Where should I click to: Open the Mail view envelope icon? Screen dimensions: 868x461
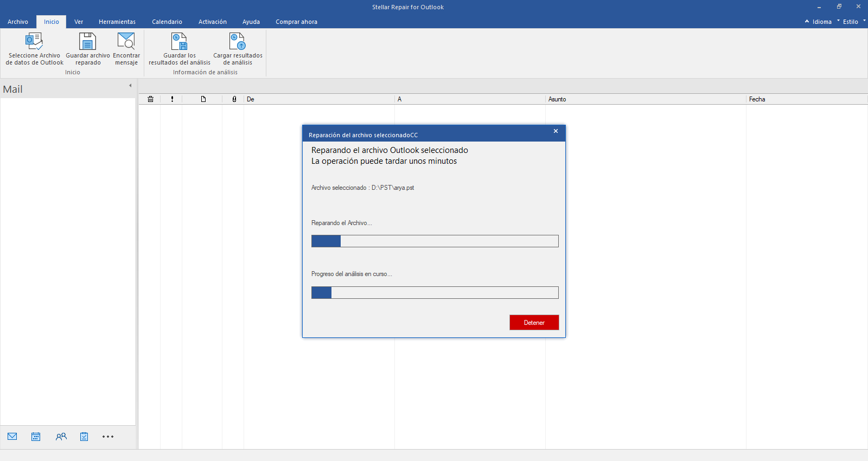click(12, 437)
